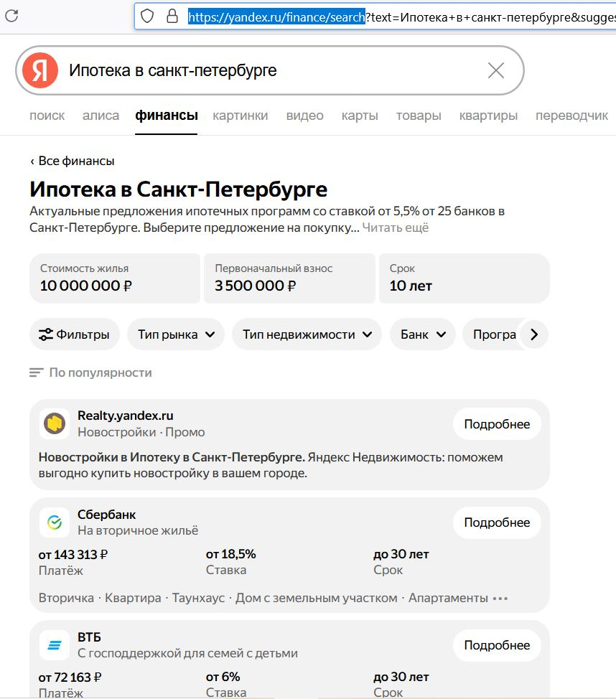Open По популярности sorting selector
The image size is (616, 699).
[91, 372]
